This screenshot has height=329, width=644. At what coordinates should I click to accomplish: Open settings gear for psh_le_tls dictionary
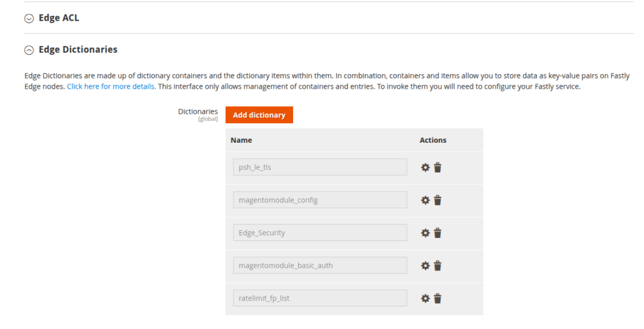(x=425, y=167)
